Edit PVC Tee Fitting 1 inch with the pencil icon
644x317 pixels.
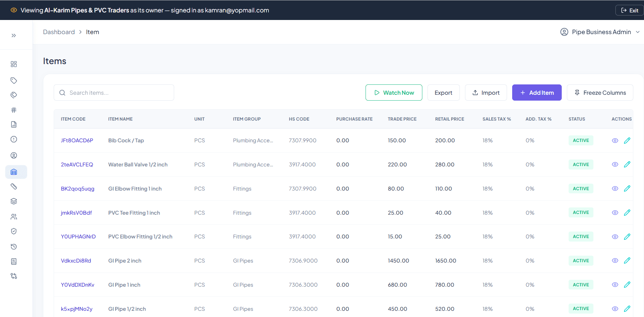coord(627,213)
